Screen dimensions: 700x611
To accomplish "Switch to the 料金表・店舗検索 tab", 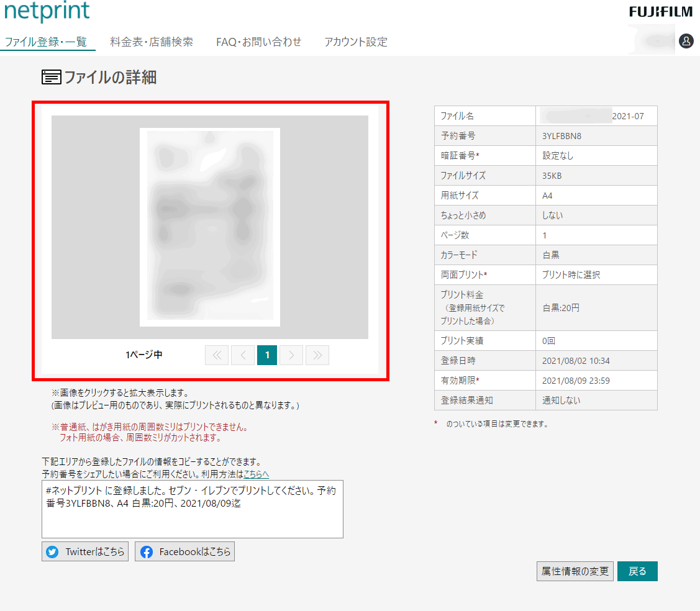I will 150,42.
